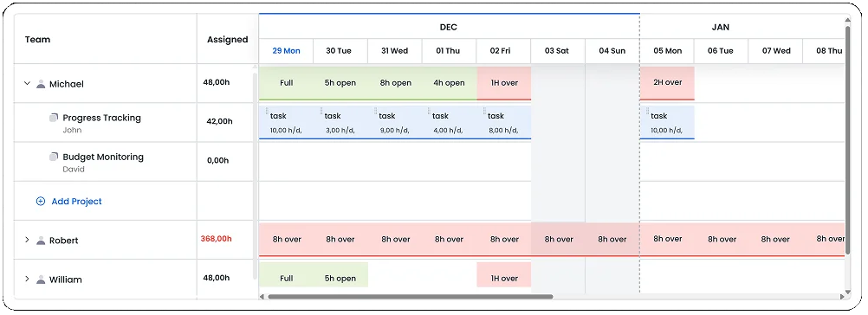Click Michael's 8h open cell

point(395,83)
